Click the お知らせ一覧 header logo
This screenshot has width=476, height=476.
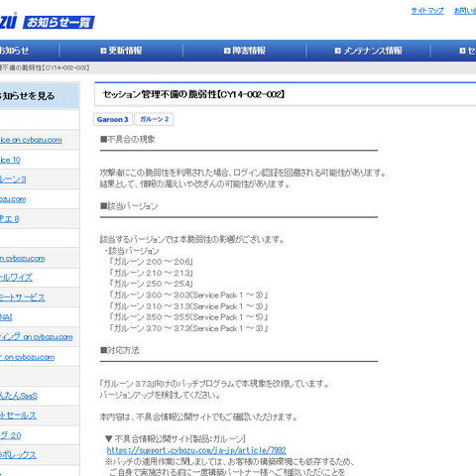(59, 22)
